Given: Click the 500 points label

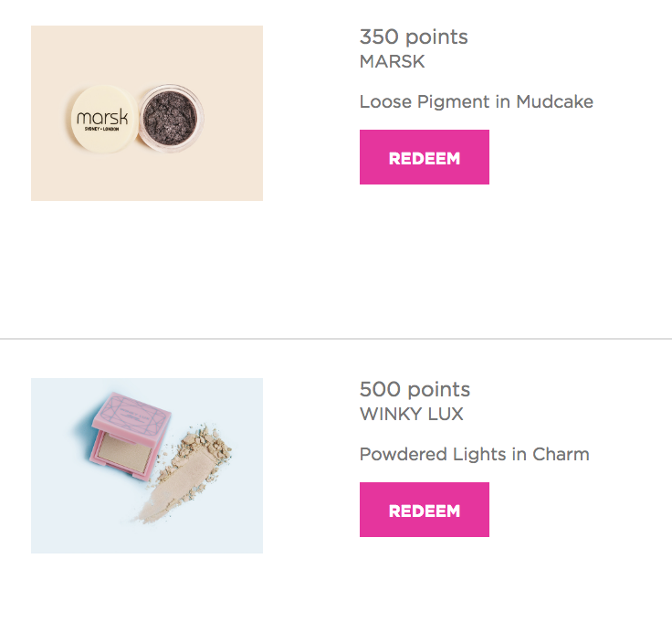Looking at the screenshot, I should [415, 389].
